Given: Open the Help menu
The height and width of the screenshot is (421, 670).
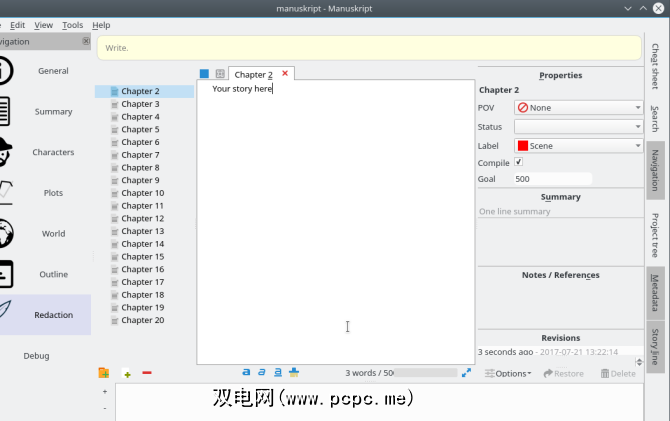Looking at the screenshot, I should pyautogui.click(x=101, y=25).
